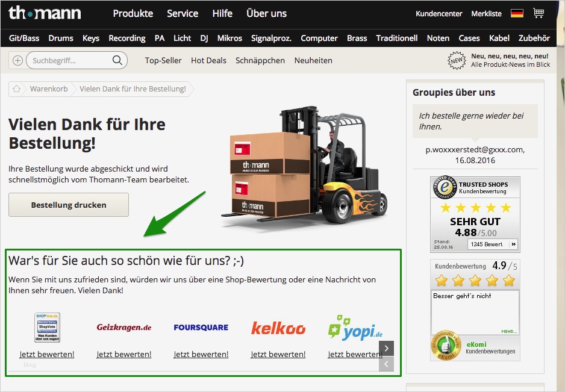Screen dimensions: 565x392
Task: Open the Zubehör category
Action: pos(534,38)
